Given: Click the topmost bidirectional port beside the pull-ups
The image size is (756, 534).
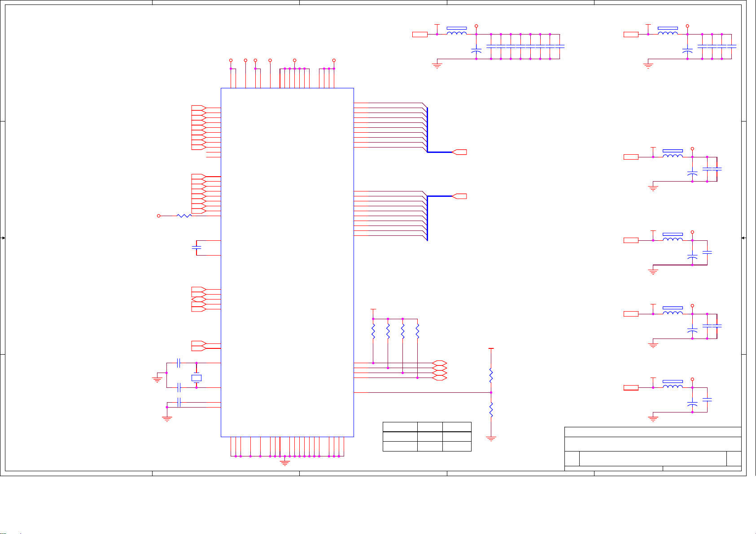Looking at the screenshot, I should coord(440,363).
